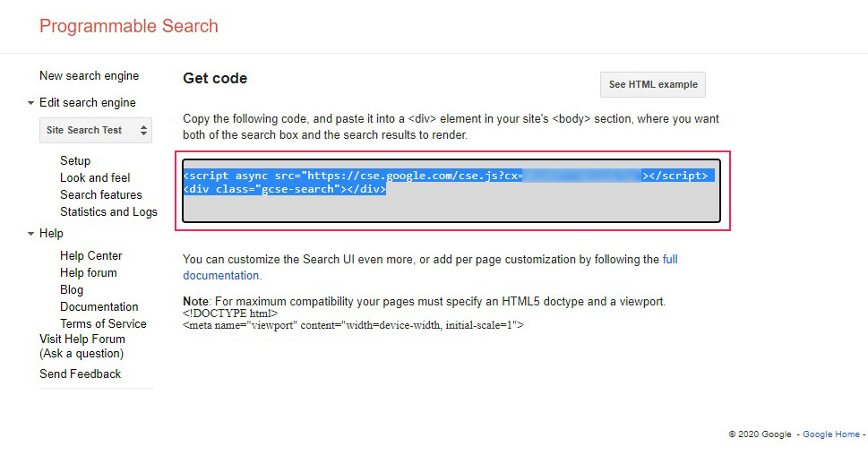Open the Programmable Search title link
868x464 pixels.
click(x=128, y=26)
